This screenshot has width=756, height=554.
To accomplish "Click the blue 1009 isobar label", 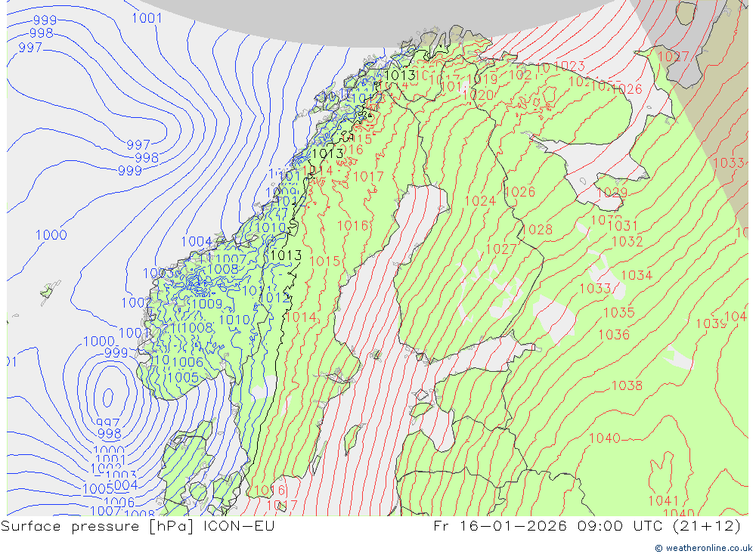I will [207, 305].
